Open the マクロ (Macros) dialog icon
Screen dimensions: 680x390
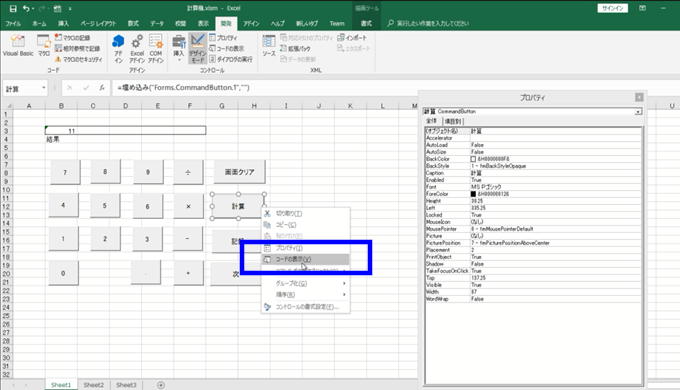point(44,46)
